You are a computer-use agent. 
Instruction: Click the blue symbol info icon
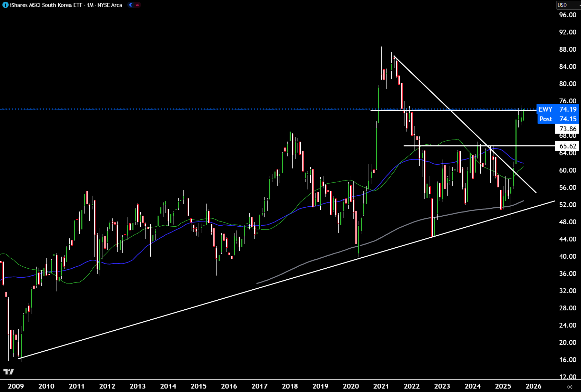point(5,5)
